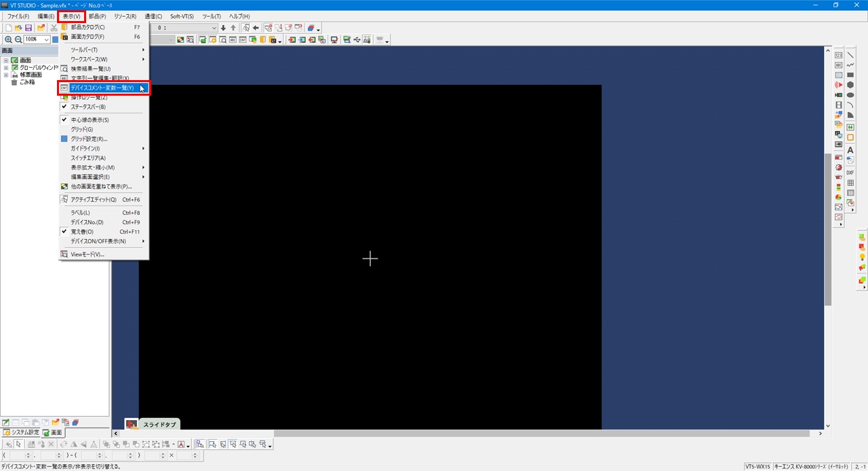Image resolution: width=868 pixels, height=471 pixels.
Task: Select デバイスコメント・変数一覧(Y) menu entry
Action: 102,88
